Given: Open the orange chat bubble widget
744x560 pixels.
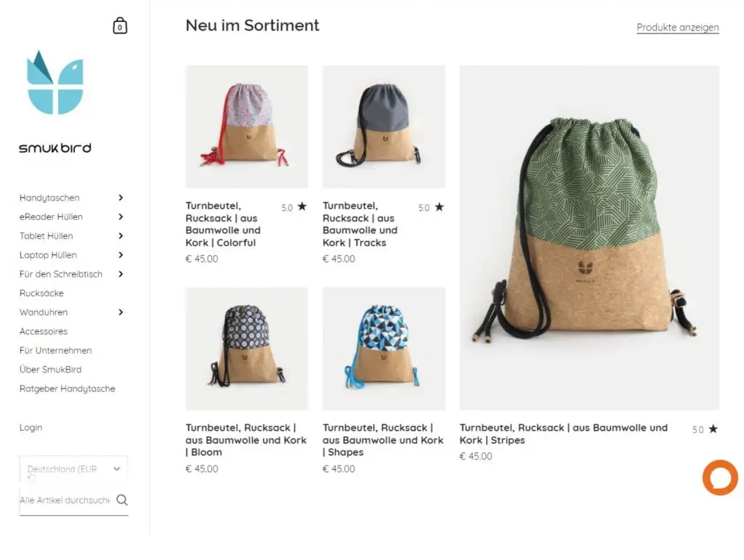Looking at the screenshot, I should click(719, 478).
